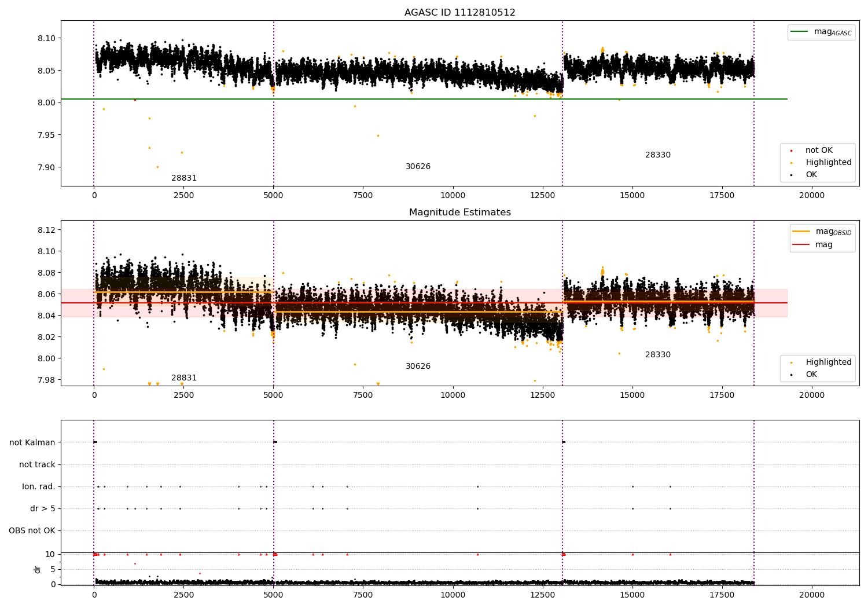Click the 8.12 y-axis tick label
Image resolution: width=868 pixels, height=608 pixels.
tap(46, 230)
